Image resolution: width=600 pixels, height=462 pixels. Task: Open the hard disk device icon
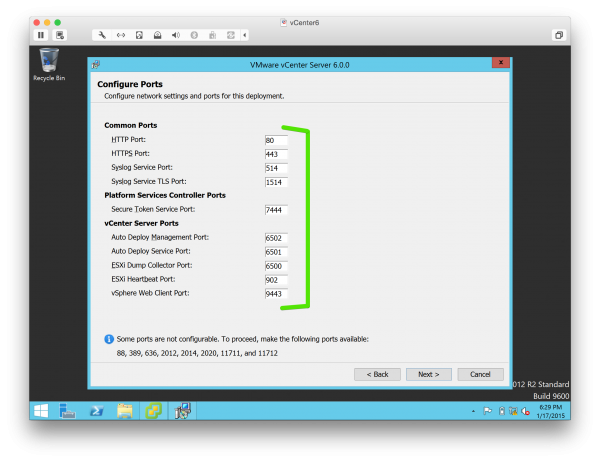pyautogui.click(x=139, y=35)
